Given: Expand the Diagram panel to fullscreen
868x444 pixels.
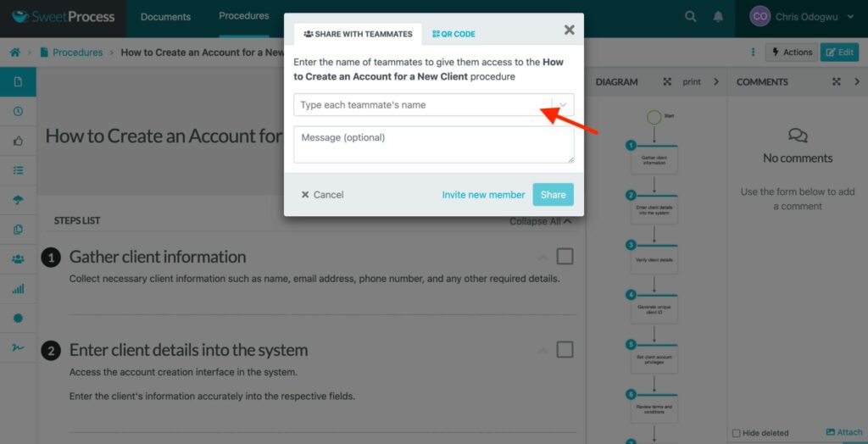Looking at the screenshot, I should click(667, 82).
